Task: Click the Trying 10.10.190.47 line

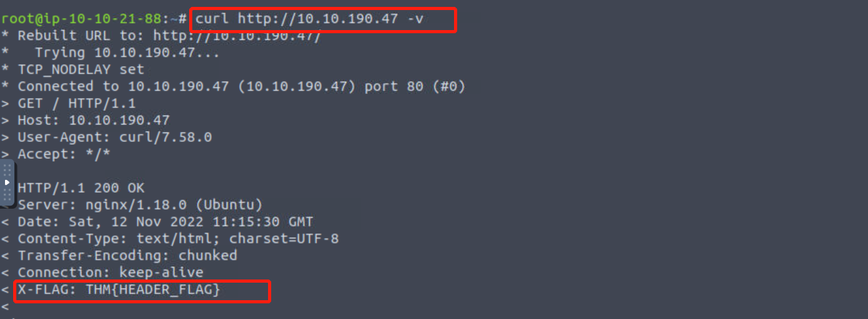Action: pyautogui.click(x=127, y=53)
